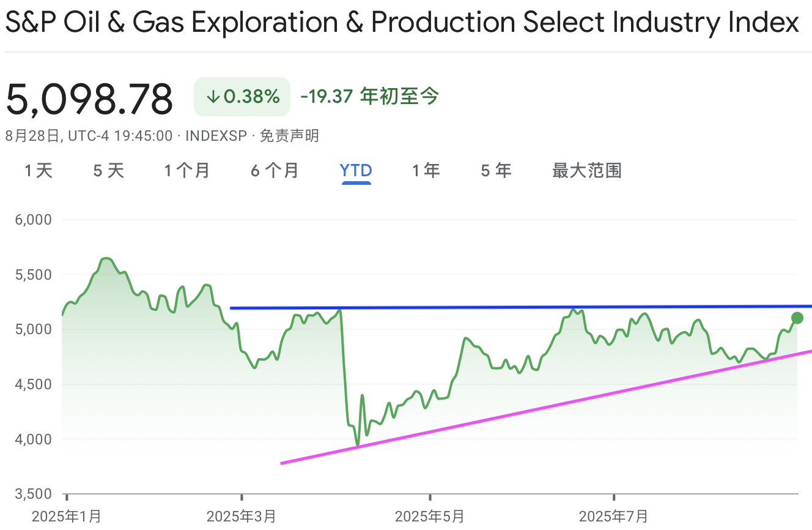Click the index title heading

[402, 23]
